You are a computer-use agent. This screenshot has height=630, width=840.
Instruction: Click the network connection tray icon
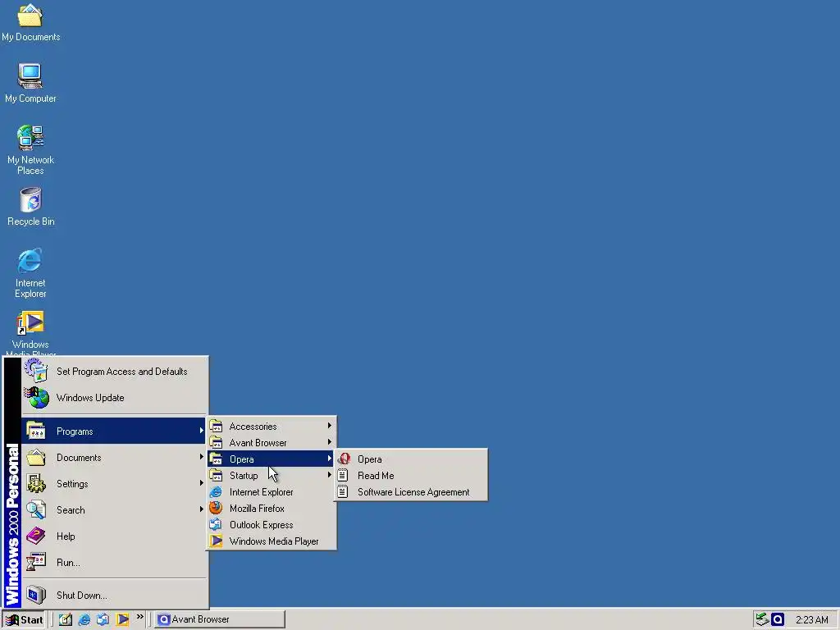[762, 619]
